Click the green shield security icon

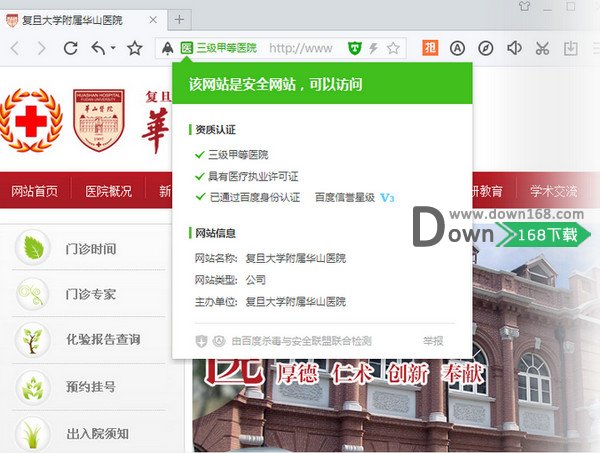point(355,48)
